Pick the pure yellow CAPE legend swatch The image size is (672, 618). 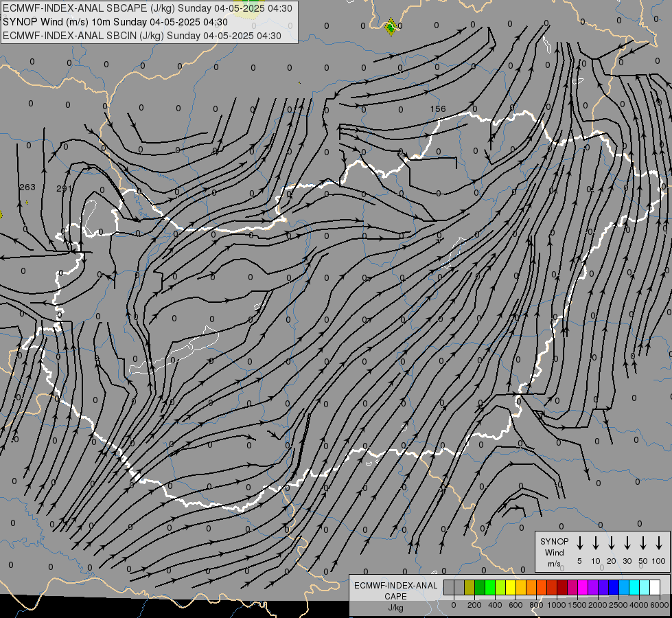511,587
